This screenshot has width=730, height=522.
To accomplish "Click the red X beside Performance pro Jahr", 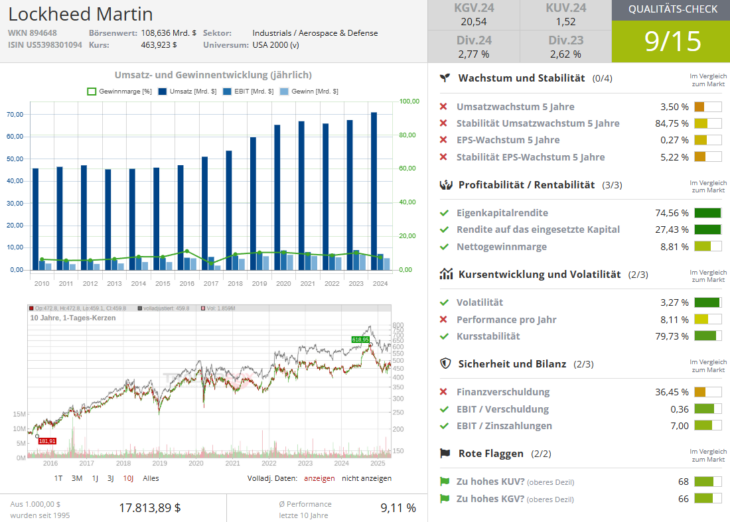I will tap(443, 319).
